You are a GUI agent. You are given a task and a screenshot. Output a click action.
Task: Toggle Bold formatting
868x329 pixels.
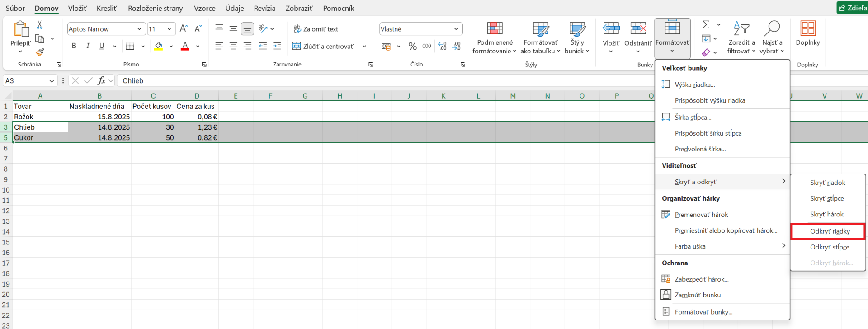(x=74, y=46)
